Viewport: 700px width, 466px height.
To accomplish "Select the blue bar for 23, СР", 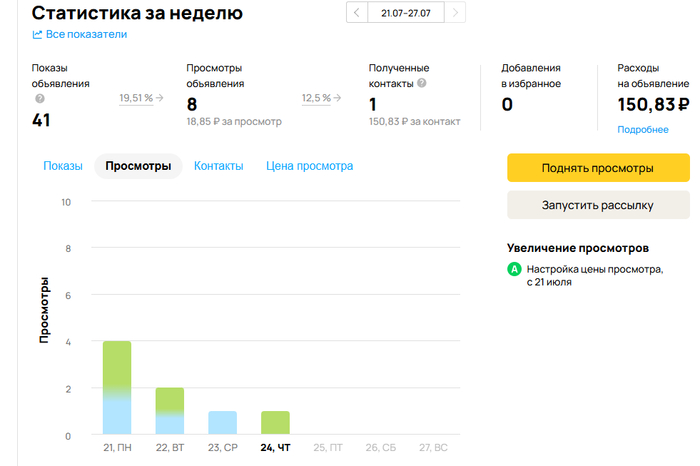I will [222, 423].
